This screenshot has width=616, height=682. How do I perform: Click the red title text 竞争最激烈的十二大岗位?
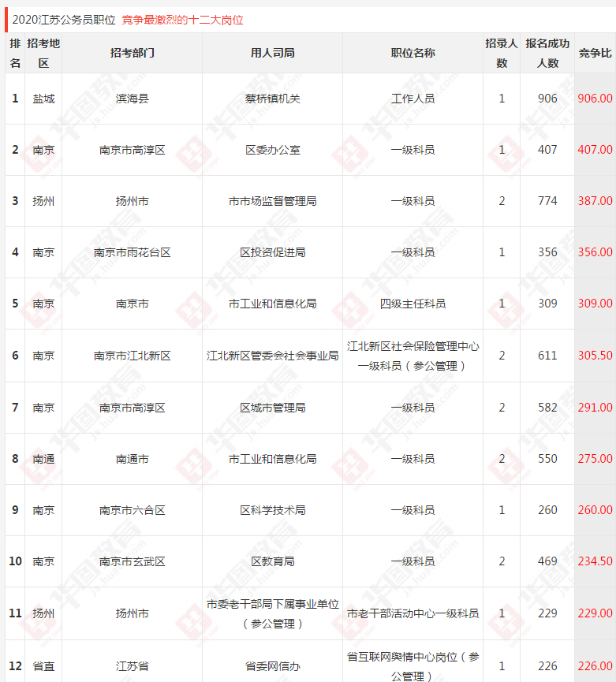pyautogui.click(x=182, y=20)
